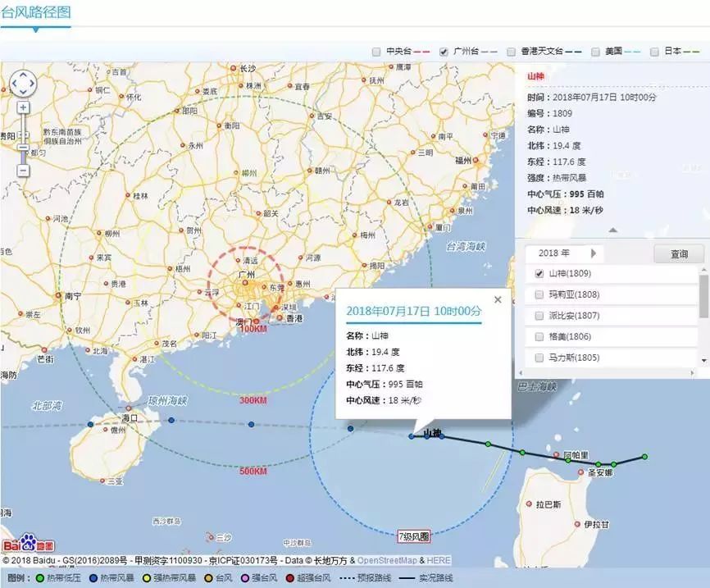
Task: Select the 台风路径图 tab
Action: tap(36, 12)
